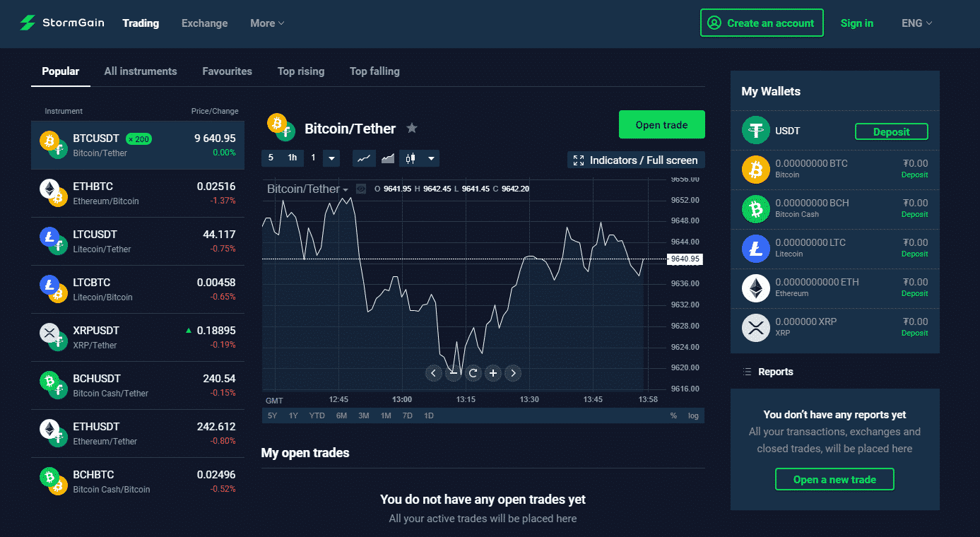Click the XRPUSDT pair icon in list
Viewport: 980px width, 537px height.
[53, 336]
